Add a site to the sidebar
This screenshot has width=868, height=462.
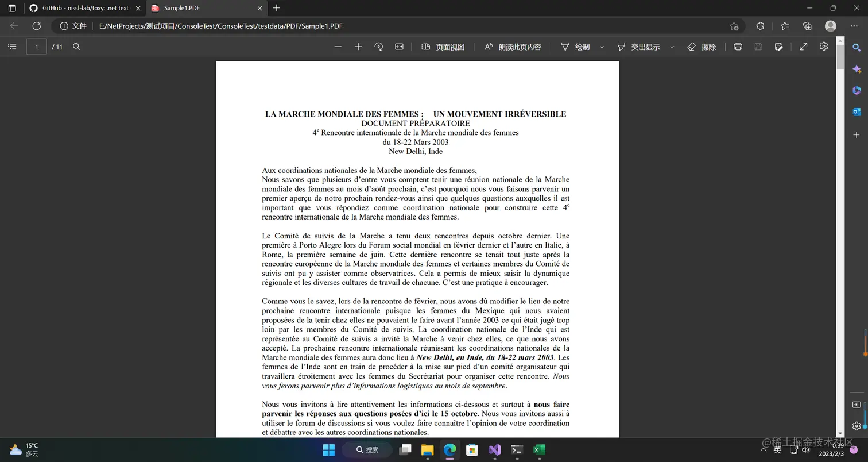click(857, 135)
